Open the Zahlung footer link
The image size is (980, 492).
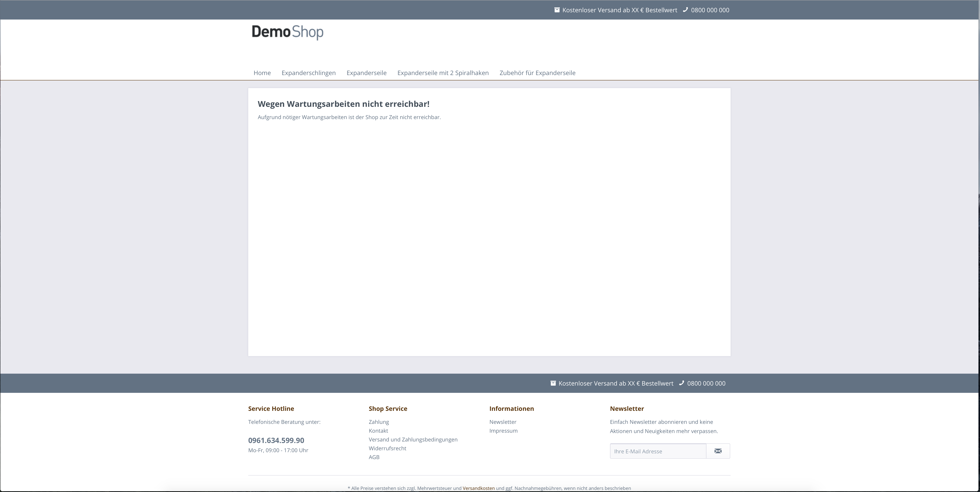click(379, 422)
